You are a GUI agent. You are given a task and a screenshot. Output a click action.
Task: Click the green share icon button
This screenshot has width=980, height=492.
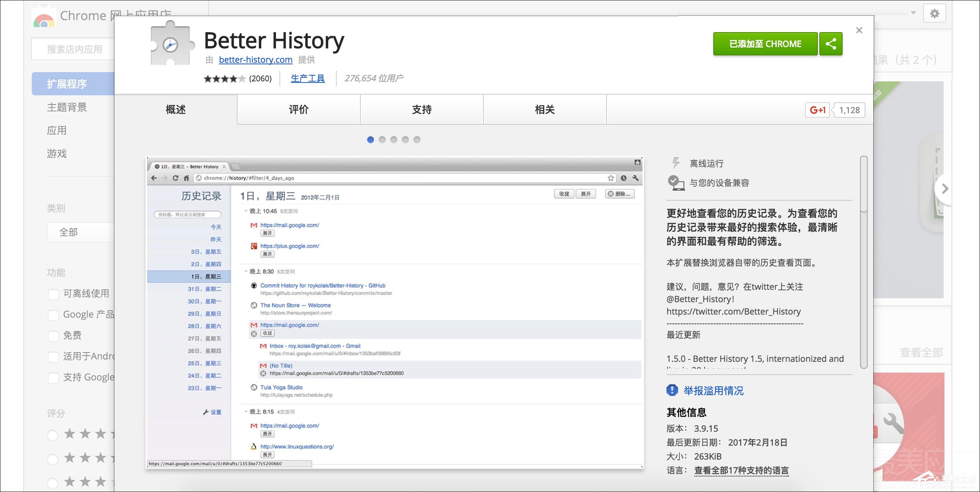831,44
